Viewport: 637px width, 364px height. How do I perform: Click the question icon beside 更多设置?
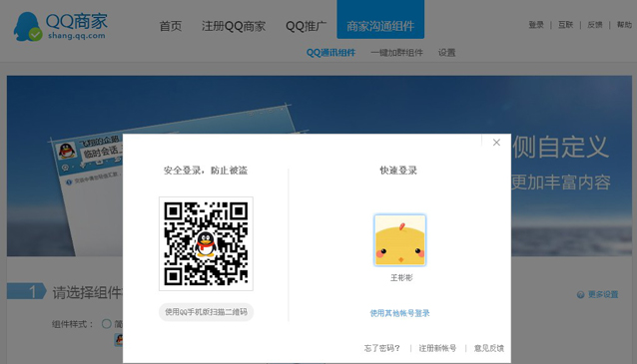(580, 295)
